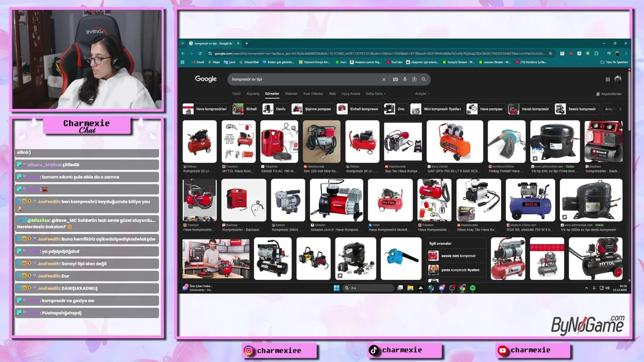
Task: Open Task View on taskbar
Action: pyautogui.click(x=400, y=288)
